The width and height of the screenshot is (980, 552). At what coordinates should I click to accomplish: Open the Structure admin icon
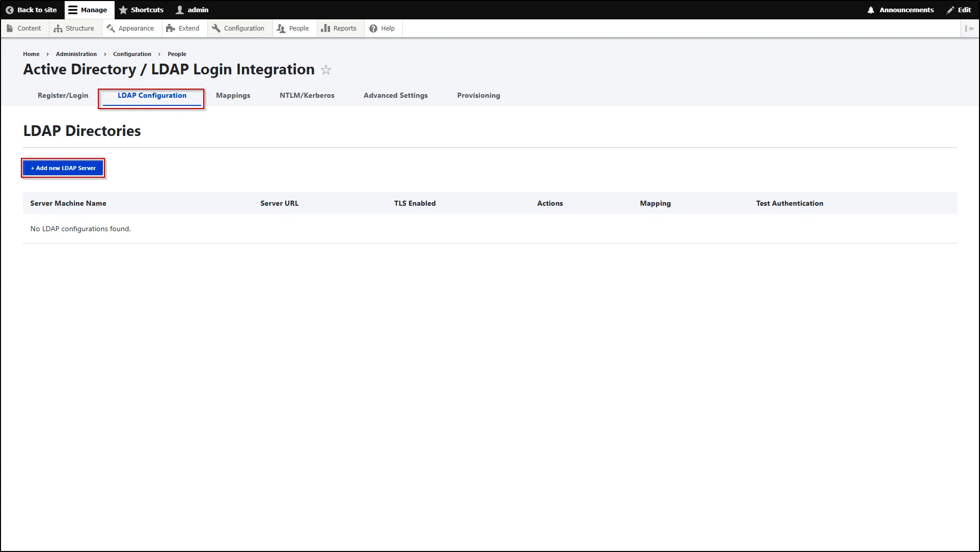pos(58,28)
